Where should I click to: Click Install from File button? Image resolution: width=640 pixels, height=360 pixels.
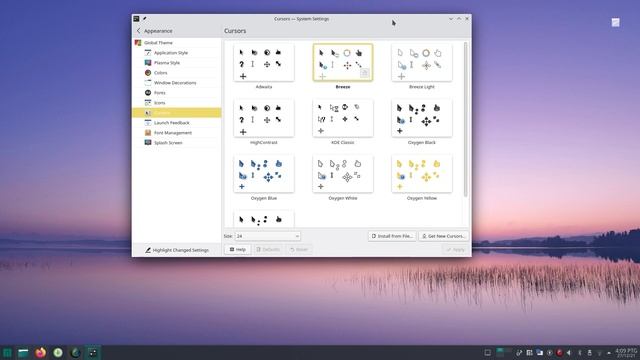pos(392,236)
